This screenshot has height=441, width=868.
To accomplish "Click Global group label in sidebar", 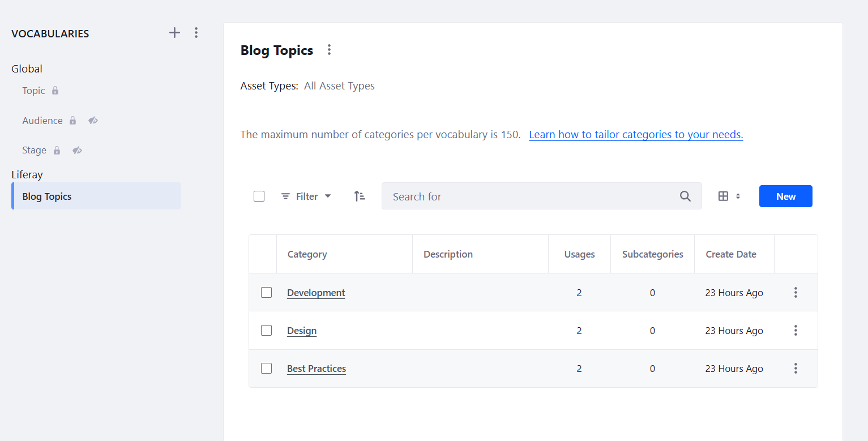I will (x=27, y=68).
